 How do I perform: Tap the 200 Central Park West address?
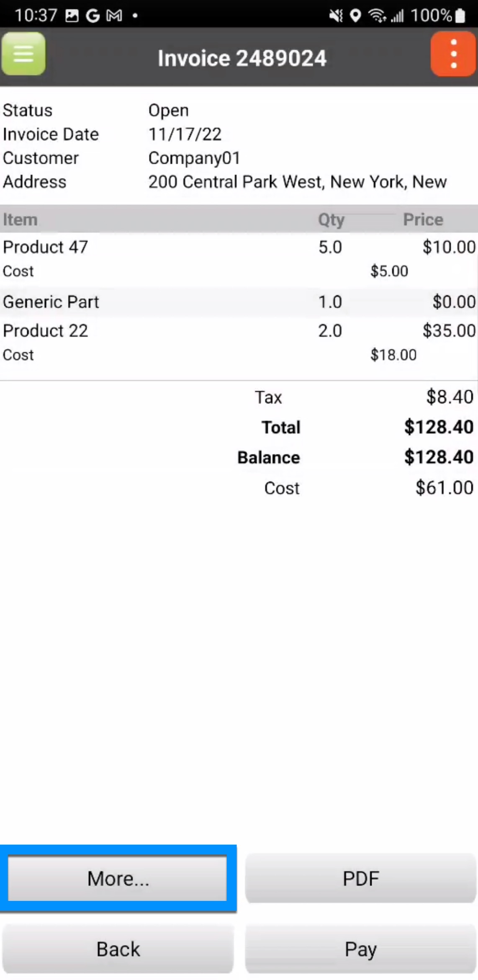(x=297, y=182)
